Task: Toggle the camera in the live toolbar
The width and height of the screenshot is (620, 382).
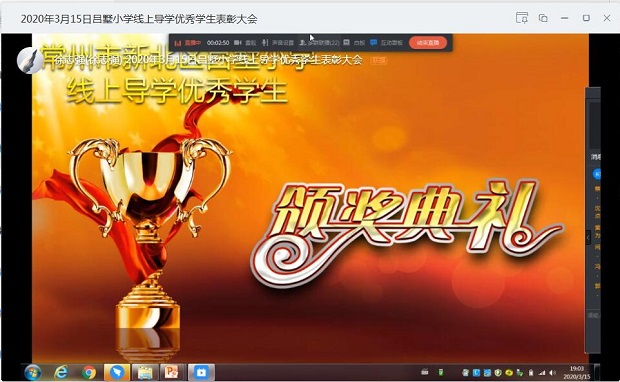Action: [x=245, y=43]
